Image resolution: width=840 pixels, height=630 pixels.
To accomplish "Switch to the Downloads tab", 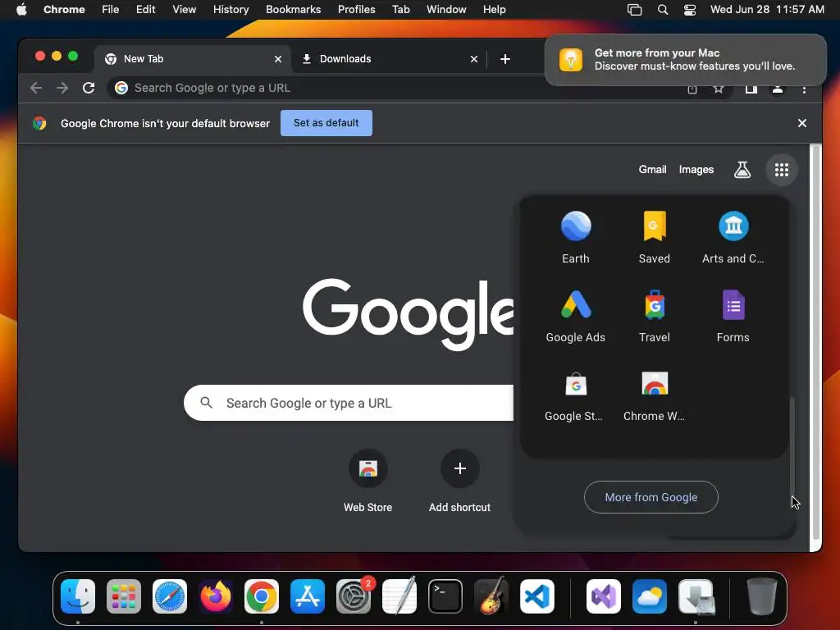I will (390, 59).
